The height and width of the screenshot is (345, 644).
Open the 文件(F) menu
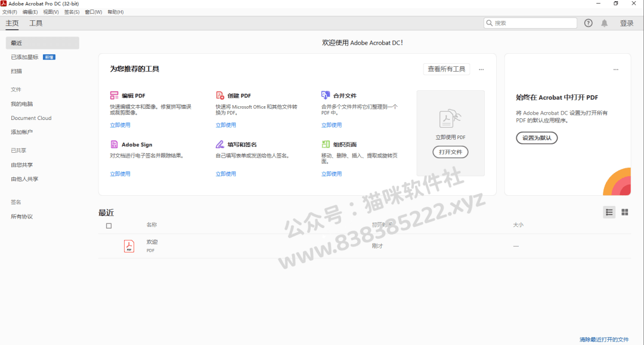click(x=10, y=12)
